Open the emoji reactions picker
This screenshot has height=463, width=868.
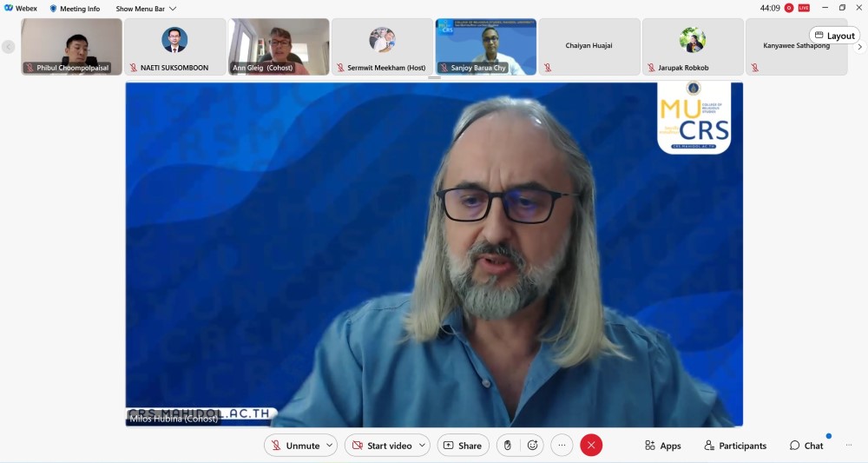[532, 446]
